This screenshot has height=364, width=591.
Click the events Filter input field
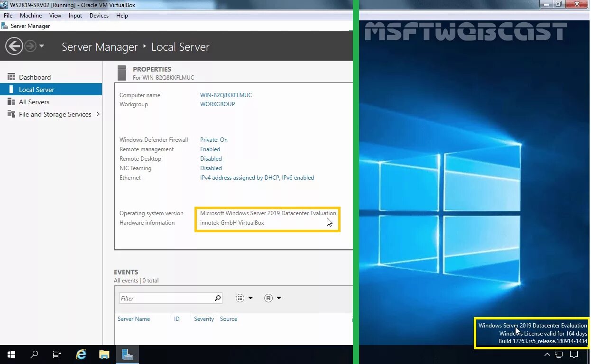[166, 298]
